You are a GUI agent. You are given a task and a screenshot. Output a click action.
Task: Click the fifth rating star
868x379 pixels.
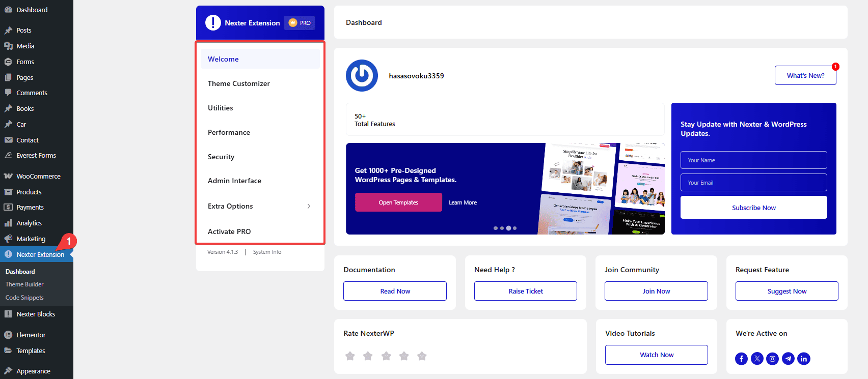[422, 356]
